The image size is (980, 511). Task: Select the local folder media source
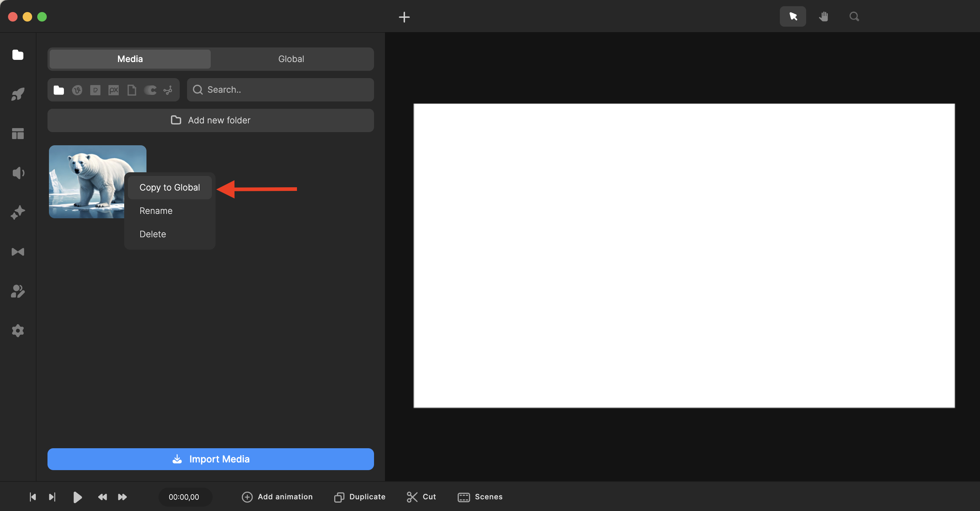click(x=58, y=90)
